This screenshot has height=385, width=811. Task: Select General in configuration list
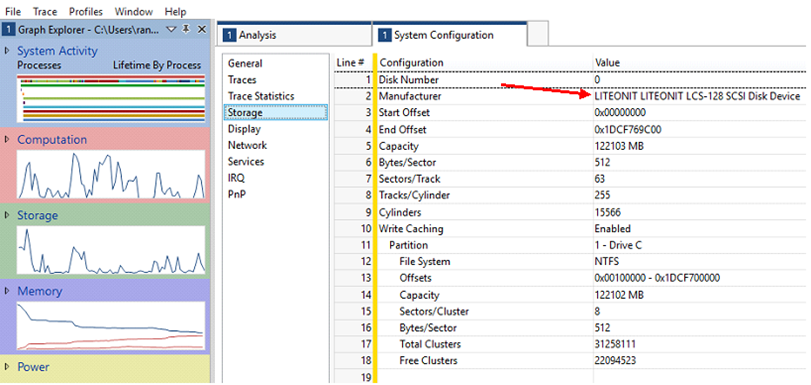point(245,64)
